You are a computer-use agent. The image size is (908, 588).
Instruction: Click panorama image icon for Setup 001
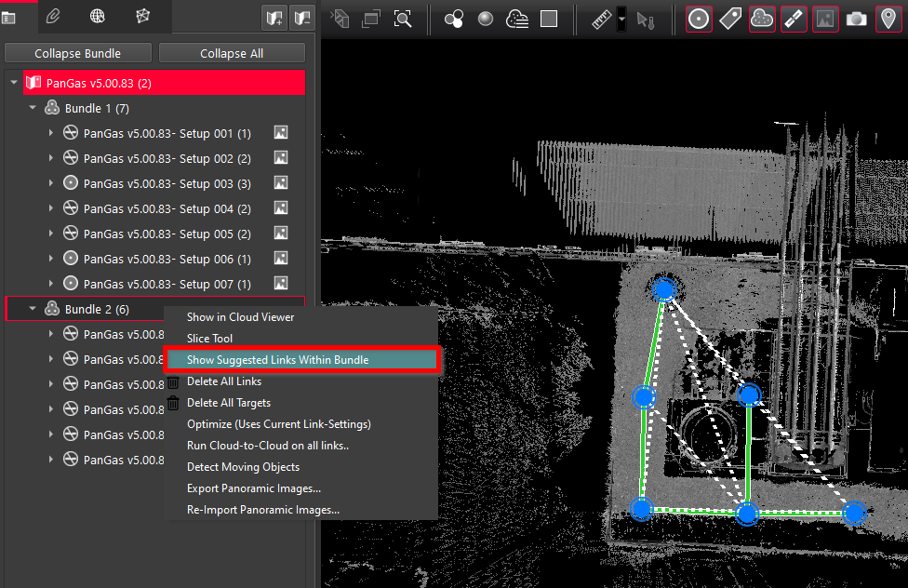(x=281, y=133)
